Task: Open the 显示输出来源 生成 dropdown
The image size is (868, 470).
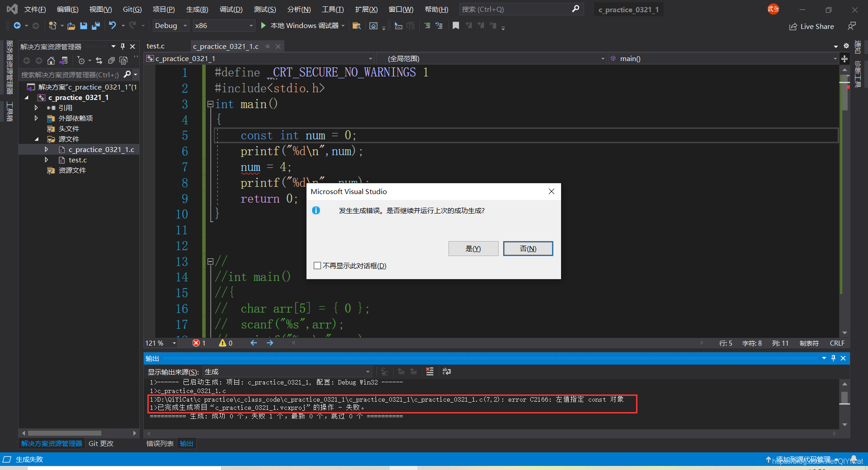Action: [288, 372]
